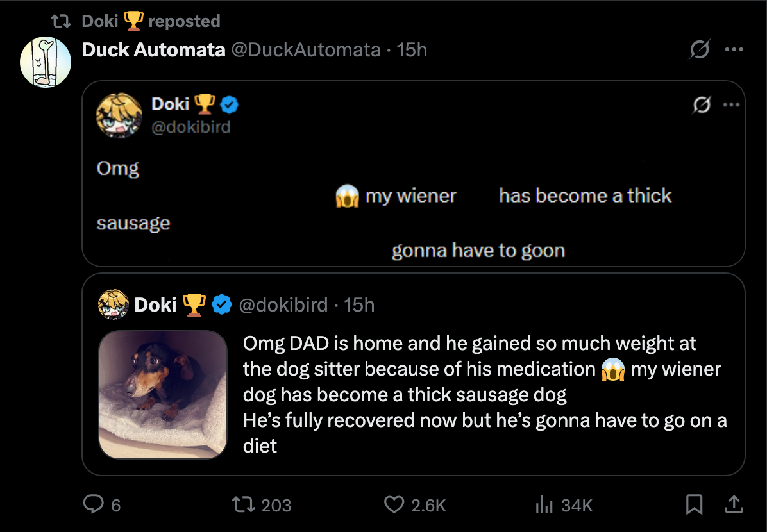Open more options on Duck Automata's post

pyautogui.click(x=733, y=49)
